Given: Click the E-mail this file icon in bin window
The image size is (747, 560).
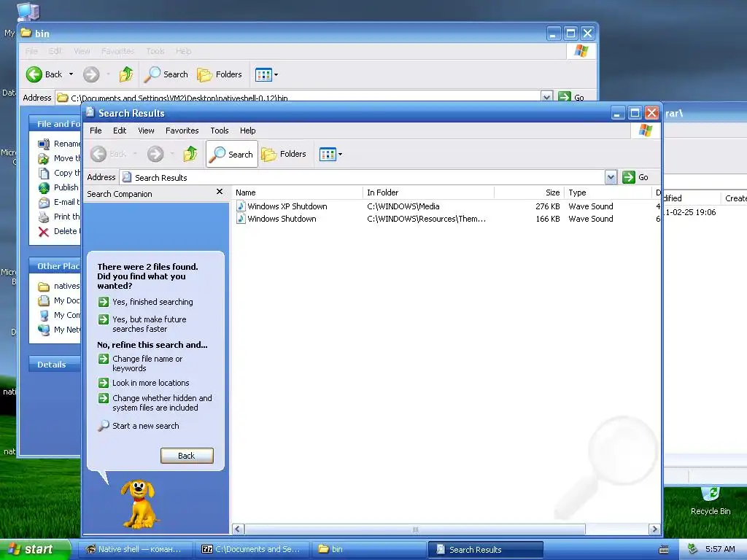Looking at the screenshot, I should (x=43, y=203).
